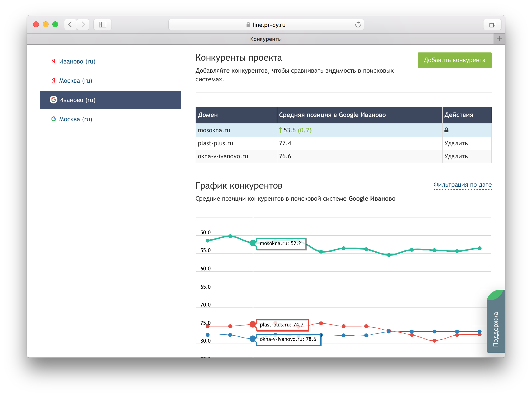This screenshot has width=532, height=396.
Task: Open the Поддержка support widget
Action: click(496, 321)
